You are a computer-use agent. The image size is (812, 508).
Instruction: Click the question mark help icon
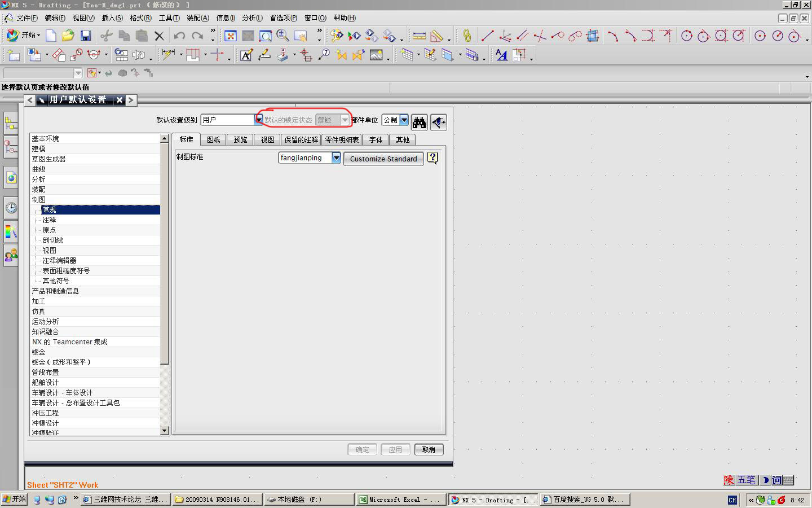pyautogui.click(x=433, y=158)
